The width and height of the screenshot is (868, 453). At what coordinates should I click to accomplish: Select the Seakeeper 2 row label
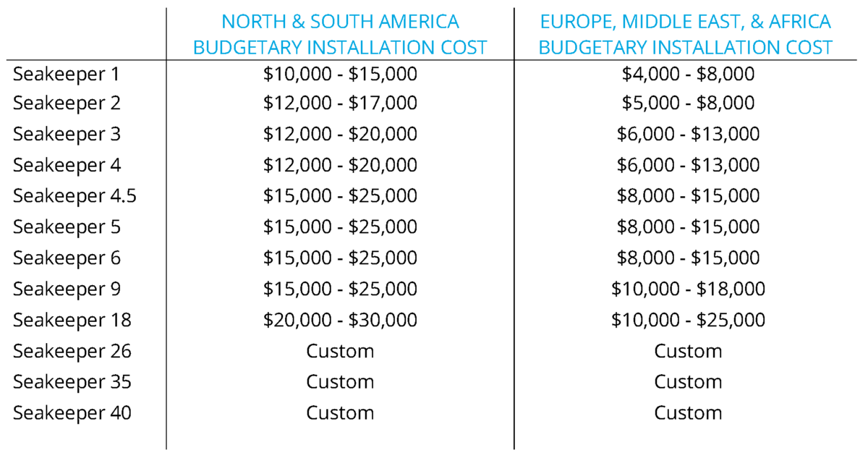click(x=67, y=103)
